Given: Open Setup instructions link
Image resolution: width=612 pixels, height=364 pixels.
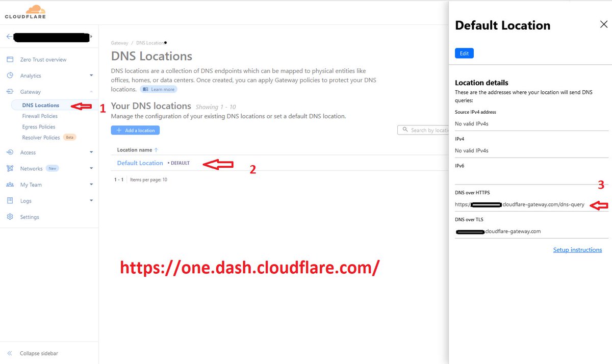Looking at the screenshot, I should pos(577,250).
